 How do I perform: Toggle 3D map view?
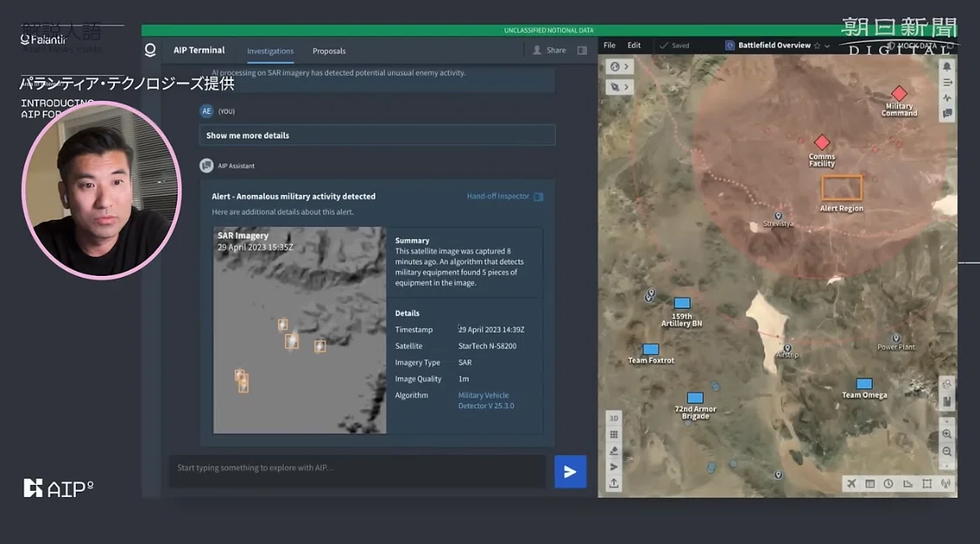614,418
